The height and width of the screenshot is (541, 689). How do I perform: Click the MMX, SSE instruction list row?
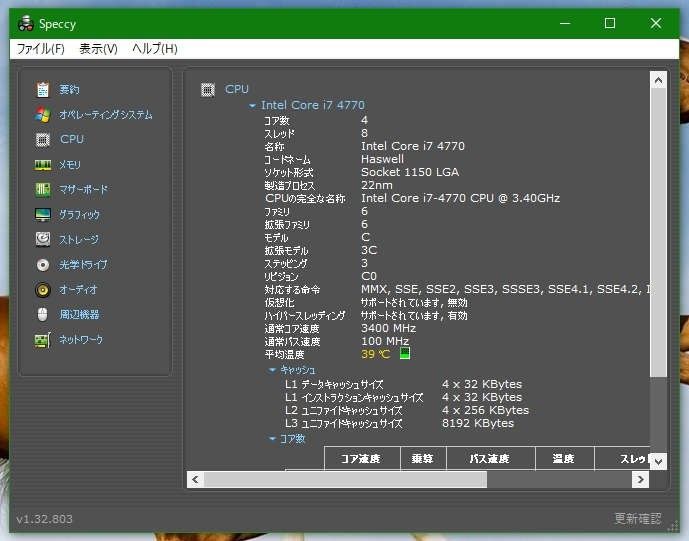[x=505, y=289]
